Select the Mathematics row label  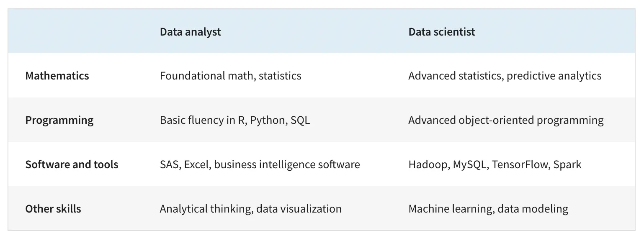[57, 76]
